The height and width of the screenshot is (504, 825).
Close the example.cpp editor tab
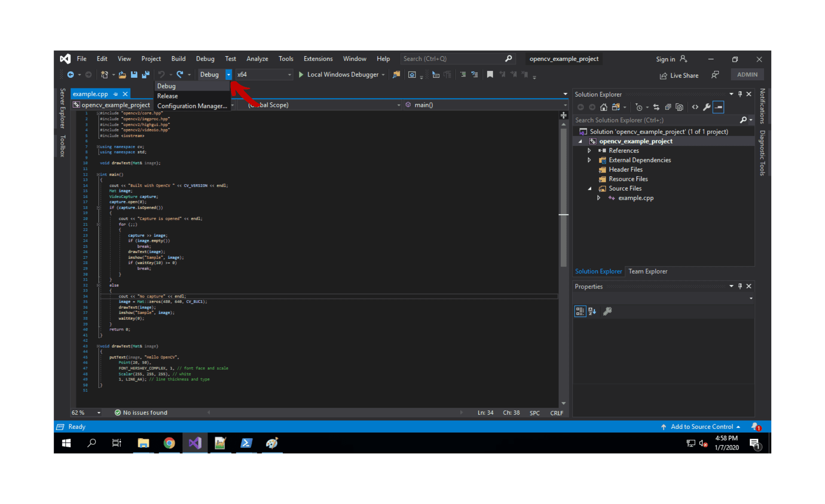125,94
